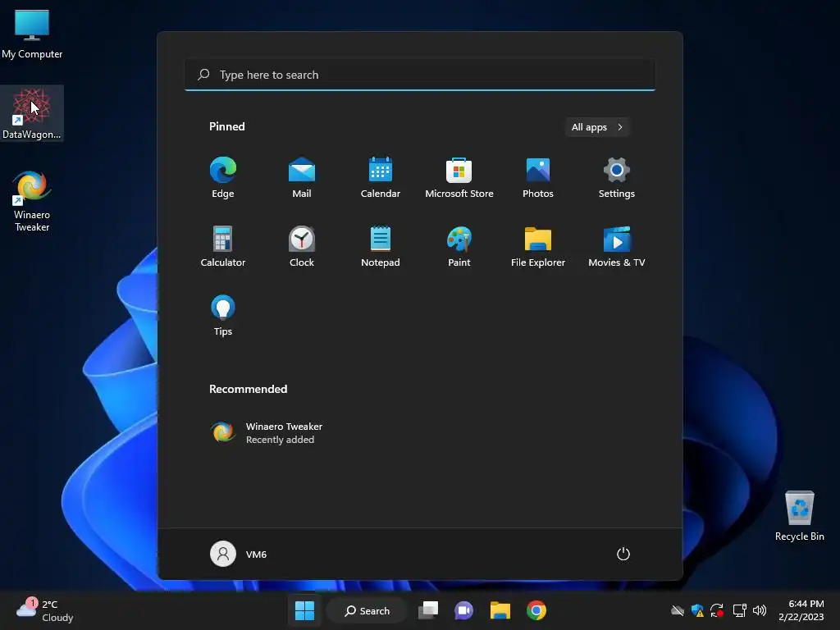This screenshot has height=630, width=840.
Task: Open Microsoft Store
Action: tap(459, 178)
